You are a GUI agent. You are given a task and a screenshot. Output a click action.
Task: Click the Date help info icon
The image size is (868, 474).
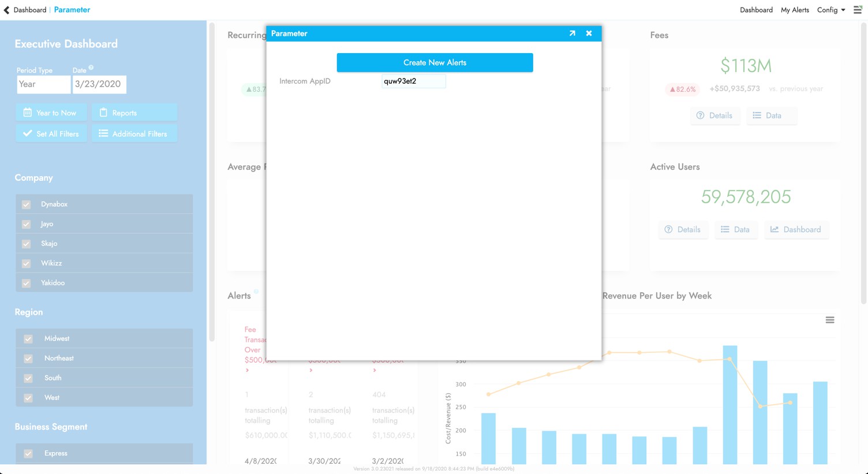click(91, 68)
